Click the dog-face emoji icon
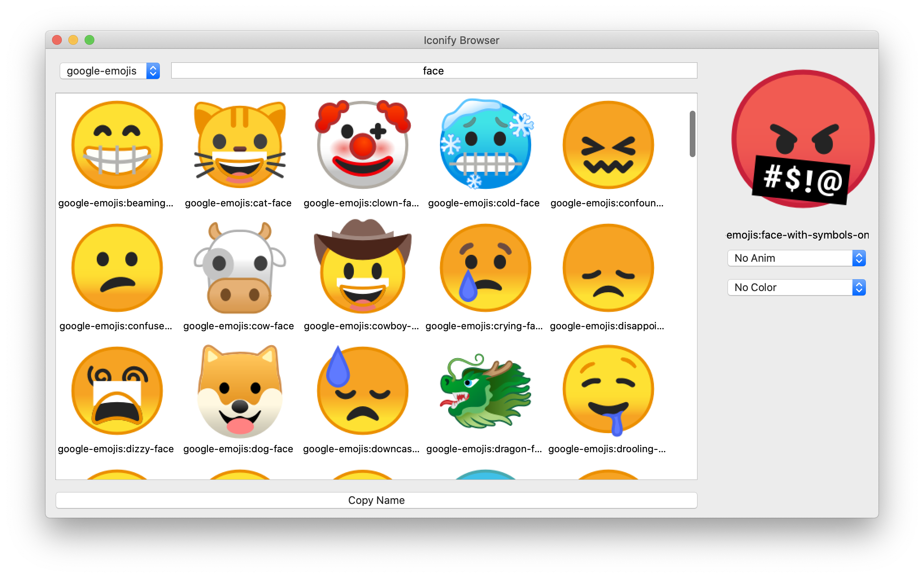Screen dimensions: 924x578 click(240, 391)
